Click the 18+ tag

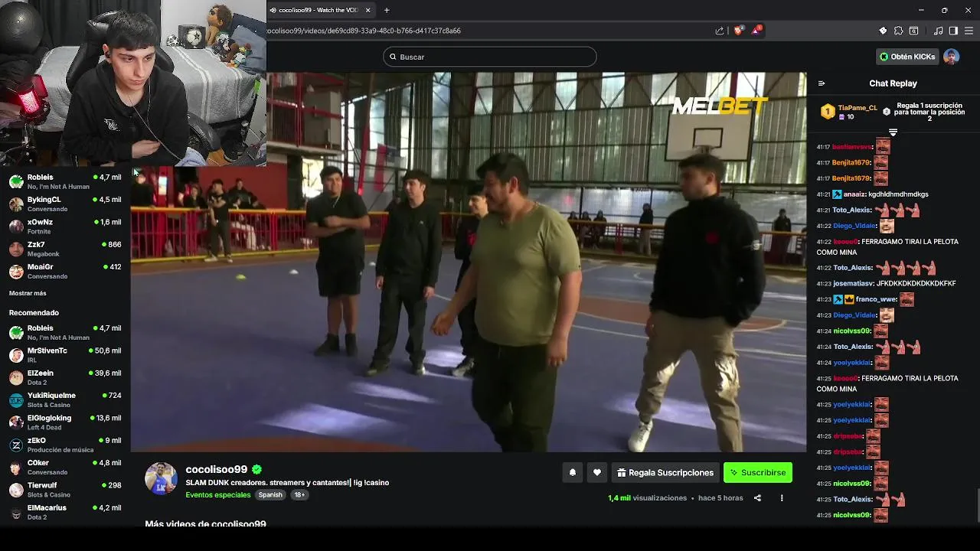[299, 495]
